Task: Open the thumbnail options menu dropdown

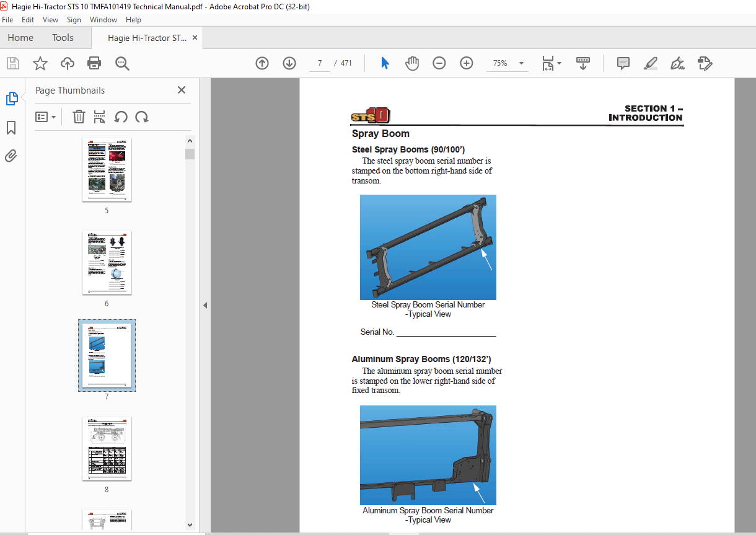Action: pyautogui.click(x=45, y=117)
